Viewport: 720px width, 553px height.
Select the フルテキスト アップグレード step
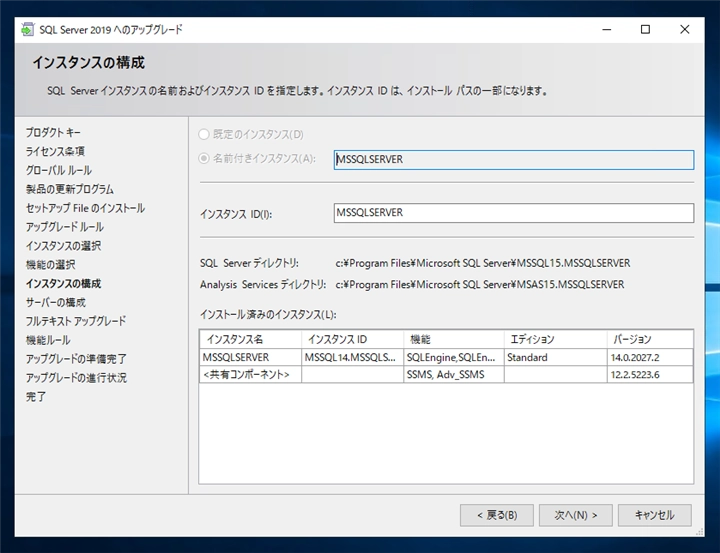click(x=76, y=321)
